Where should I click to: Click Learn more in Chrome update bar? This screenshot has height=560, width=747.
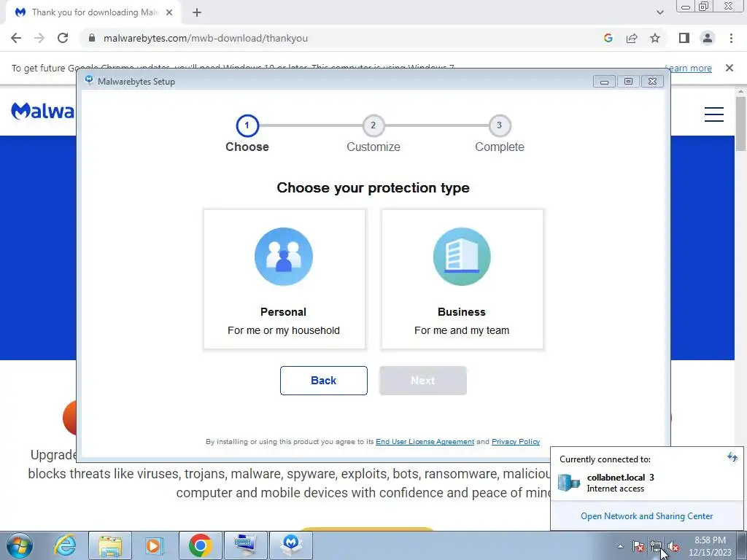point(689,68)
